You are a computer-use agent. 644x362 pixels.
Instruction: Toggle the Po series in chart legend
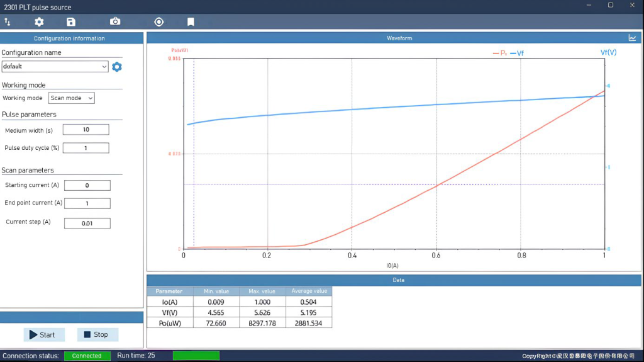pos(500,54)
